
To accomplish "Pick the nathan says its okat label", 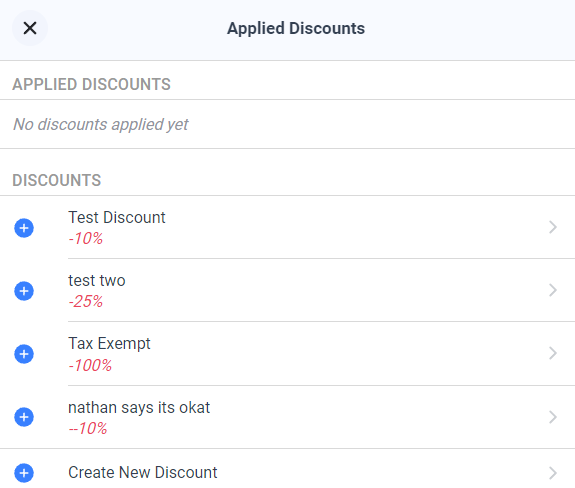I will coord(139,408).
